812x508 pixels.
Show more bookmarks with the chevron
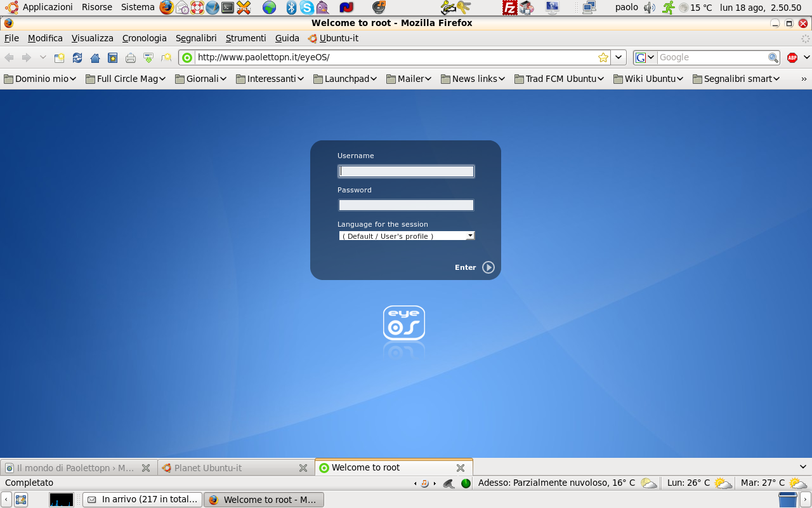(804, 79)
